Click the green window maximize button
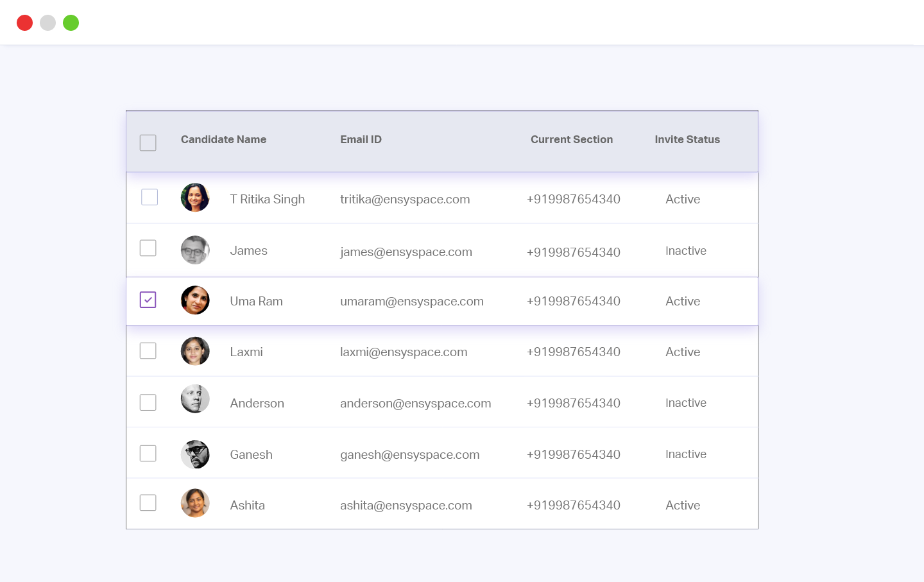This screenshot has height=582, width=924. 71,23
